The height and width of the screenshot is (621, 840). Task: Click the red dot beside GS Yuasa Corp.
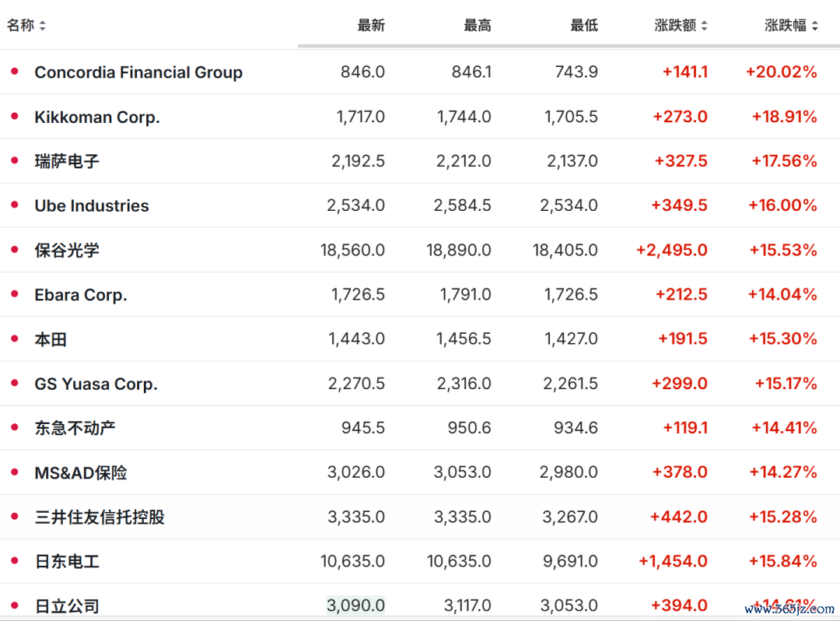point(15,383)
